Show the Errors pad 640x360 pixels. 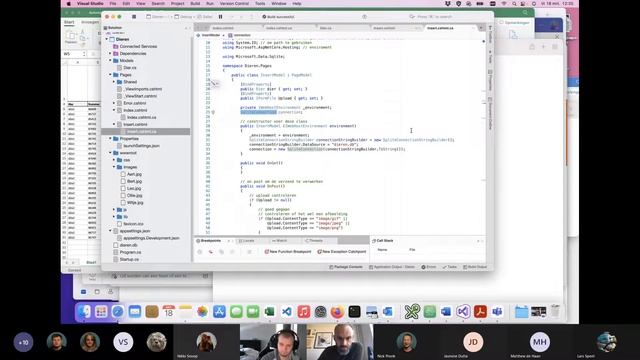pyautogui.click(x=429, y=267)
